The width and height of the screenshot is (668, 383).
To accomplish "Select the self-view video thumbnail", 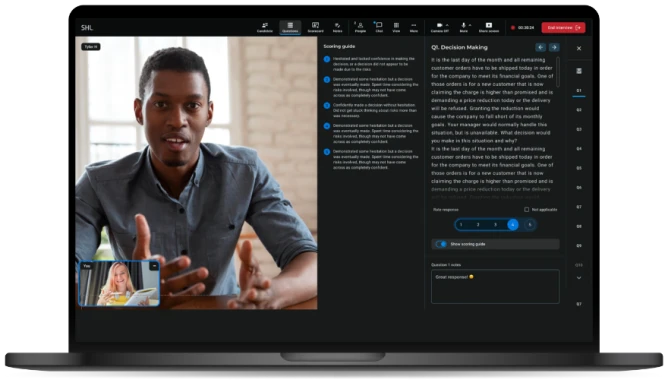I will 119,283.
